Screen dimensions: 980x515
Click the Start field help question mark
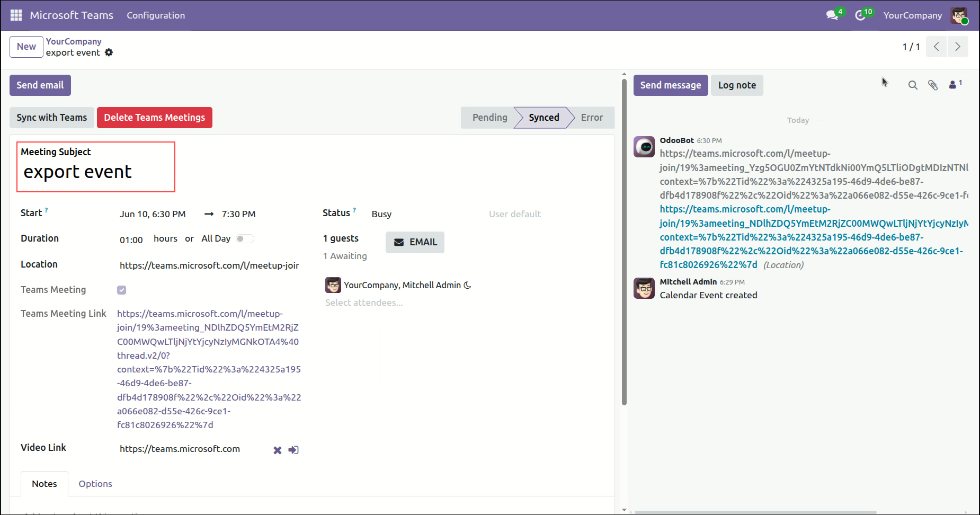[x=46, y=210]
